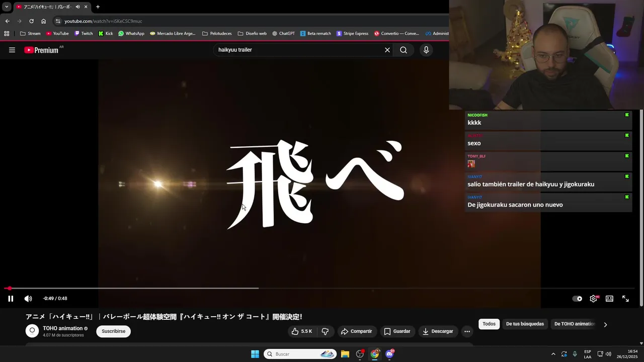The image size is (644, 362).
Task: Select the De TOHO animation chip
Action: pos(574,324)
